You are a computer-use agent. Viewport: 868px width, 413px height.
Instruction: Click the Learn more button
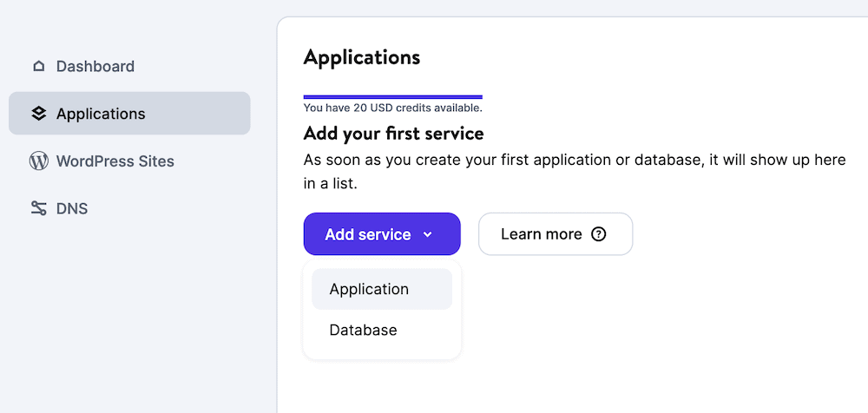coord(541,234)
